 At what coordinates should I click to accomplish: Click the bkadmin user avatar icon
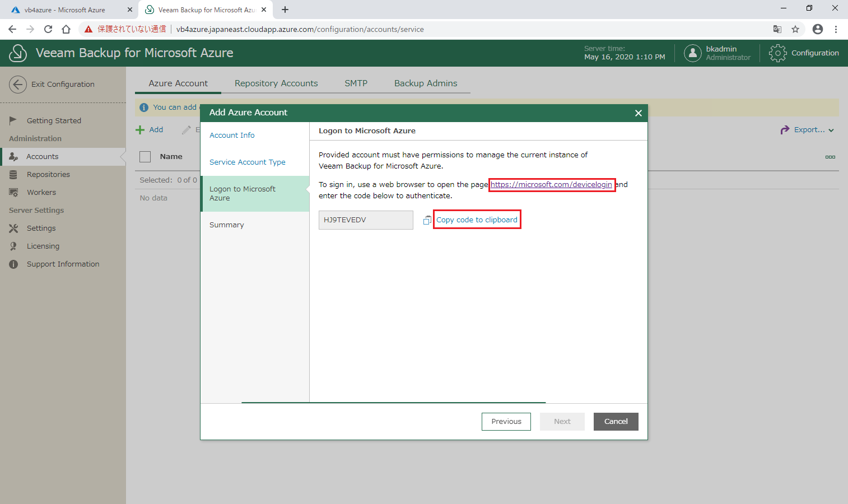pyautogui.click(x=693, y=53)
